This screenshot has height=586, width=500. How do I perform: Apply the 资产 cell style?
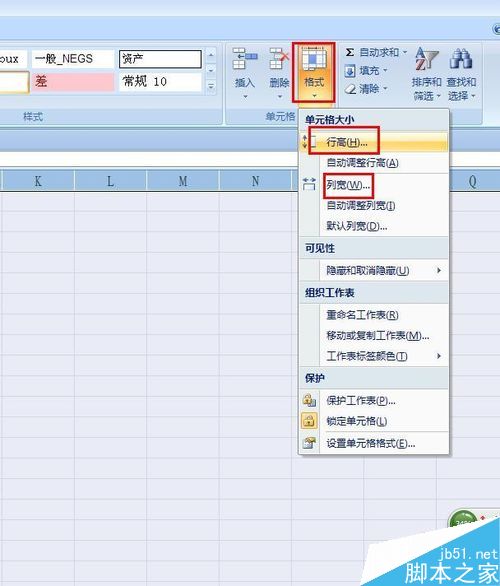pos(160,59)
